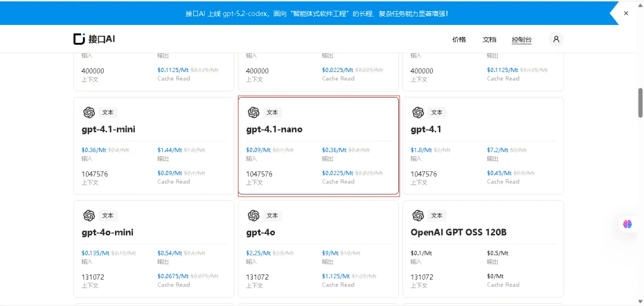Click the $7.2/Mt output price on gpt-4.1
The image size is (644, 306).
click(497, 150)
